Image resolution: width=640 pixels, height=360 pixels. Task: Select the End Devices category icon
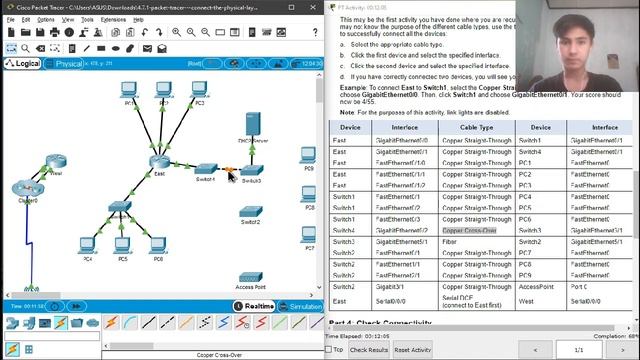point(28,323)
